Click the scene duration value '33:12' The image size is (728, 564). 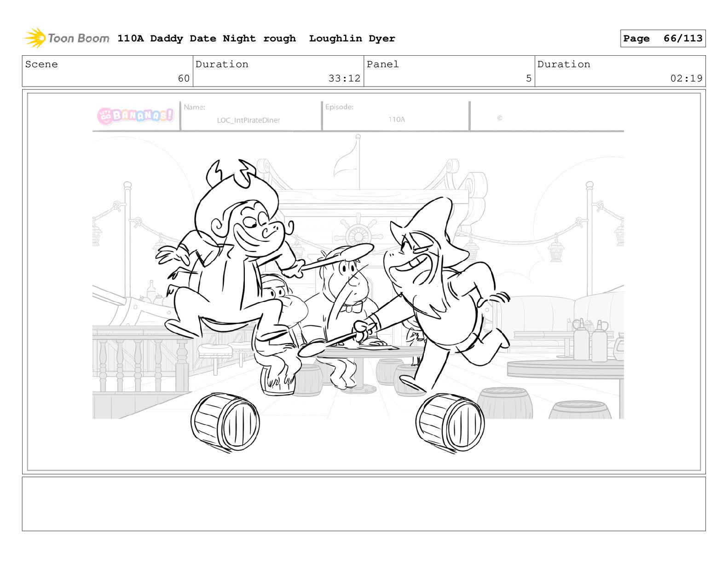(x=344, y=78)
